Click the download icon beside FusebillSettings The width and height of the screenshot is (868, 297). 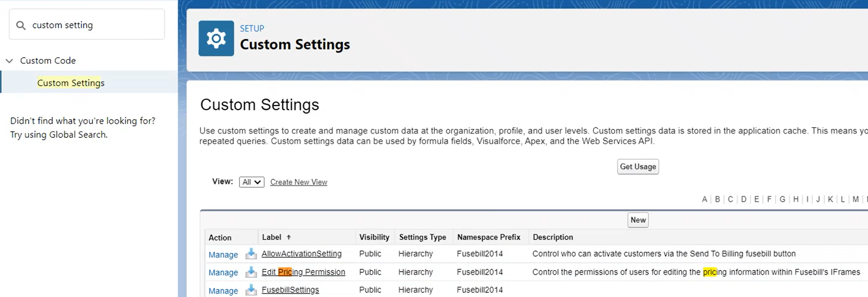click(x=251, y=290)
